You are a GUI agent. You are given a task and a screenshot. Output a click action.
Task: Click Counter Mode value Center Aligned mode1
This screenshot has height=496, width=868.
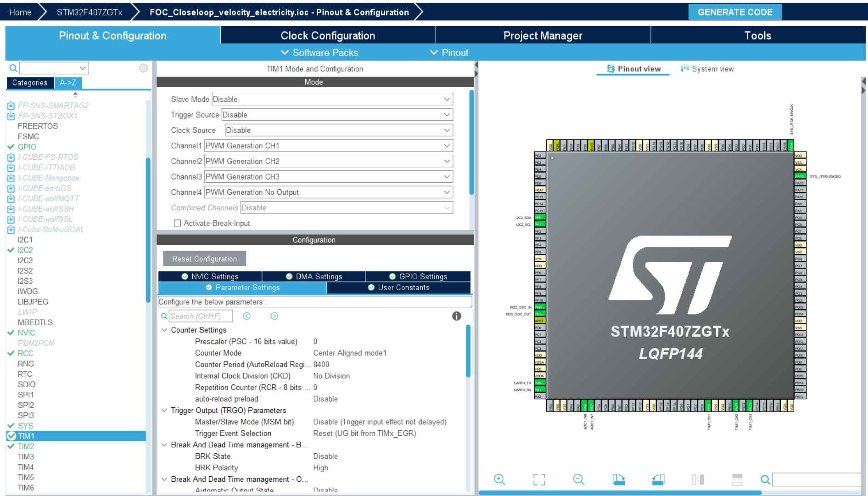tap(350, 353)
